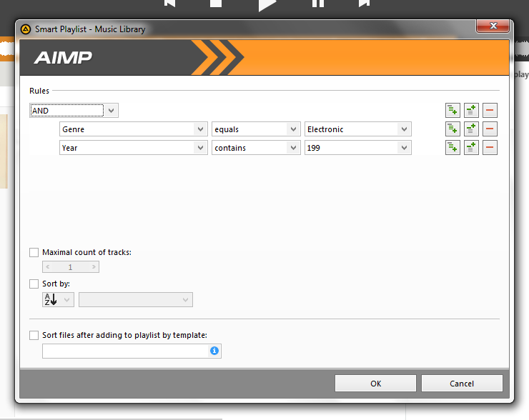This screenshot has width=529, height=420.
Task: Add a new rule after the Genre rule
Action: click(x=453, y=129)
